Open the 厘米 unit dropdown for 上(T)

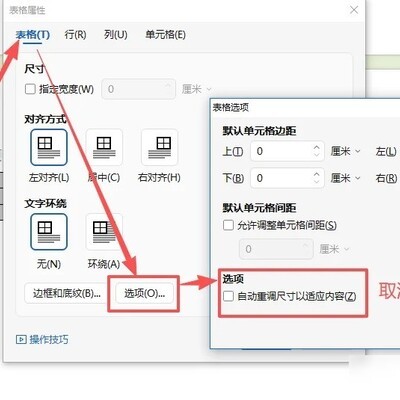(345, 151)
